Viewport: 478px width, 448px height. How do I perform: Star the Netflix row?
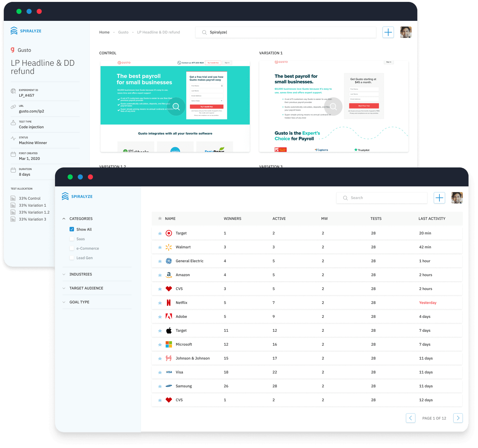click(160, 303)
